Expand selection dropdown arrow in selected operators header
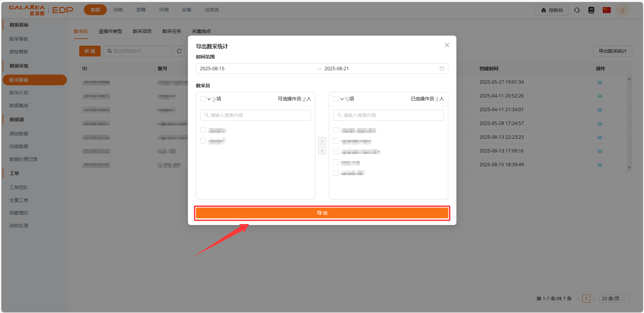 point(342,99)
